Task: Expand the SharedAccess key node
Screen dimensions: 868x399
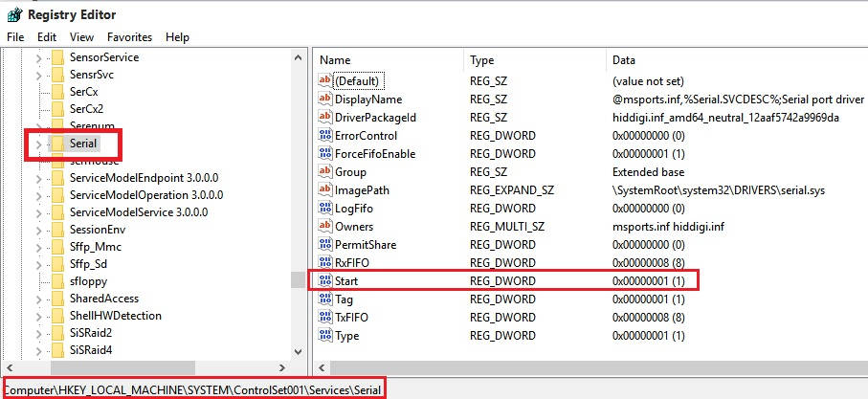Action: [38, 299]
